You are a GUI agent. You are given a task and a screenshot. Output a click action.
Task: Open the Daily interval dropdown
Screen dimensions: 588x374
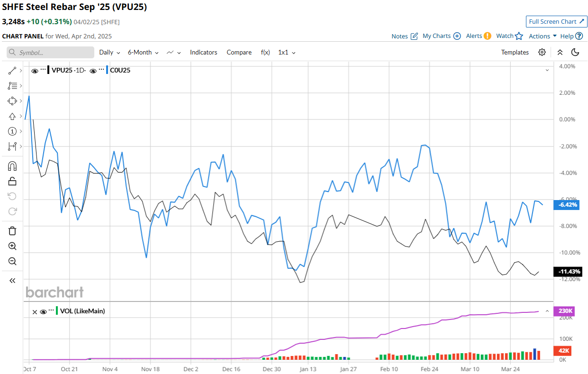109,52
